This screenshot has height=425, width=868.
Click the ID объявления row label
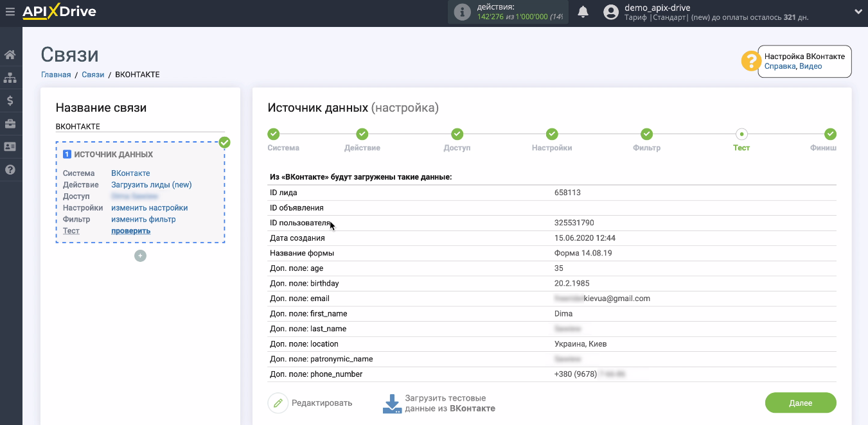click(297, 208)
